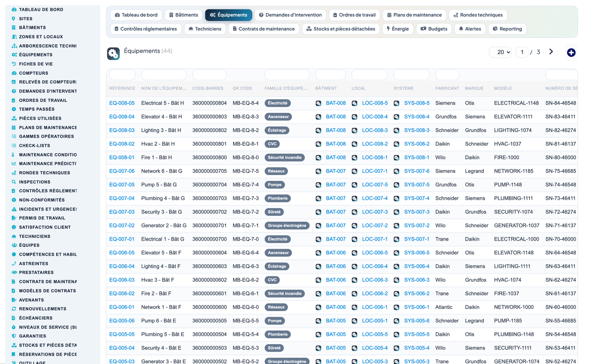
Task: Click the lookup icon beside SYS-008-3
Action: pyautogui.click(x=397, y=130)
